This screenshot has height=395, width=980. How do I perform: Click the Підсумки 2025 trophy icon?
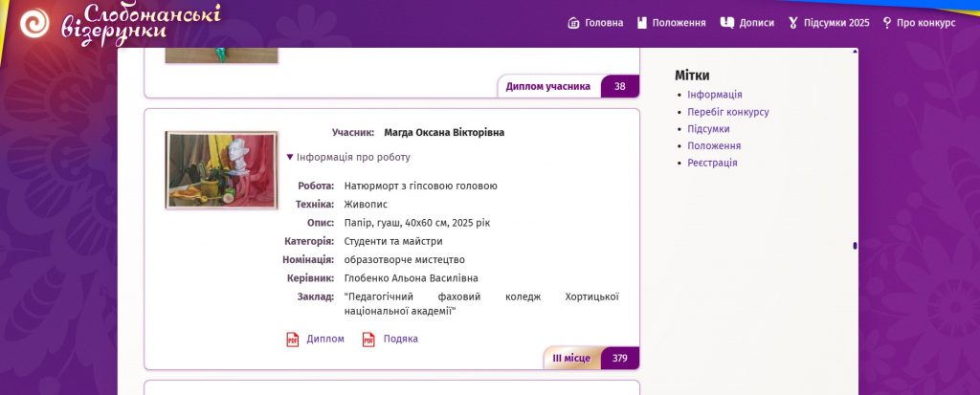(x=793, y=23)
